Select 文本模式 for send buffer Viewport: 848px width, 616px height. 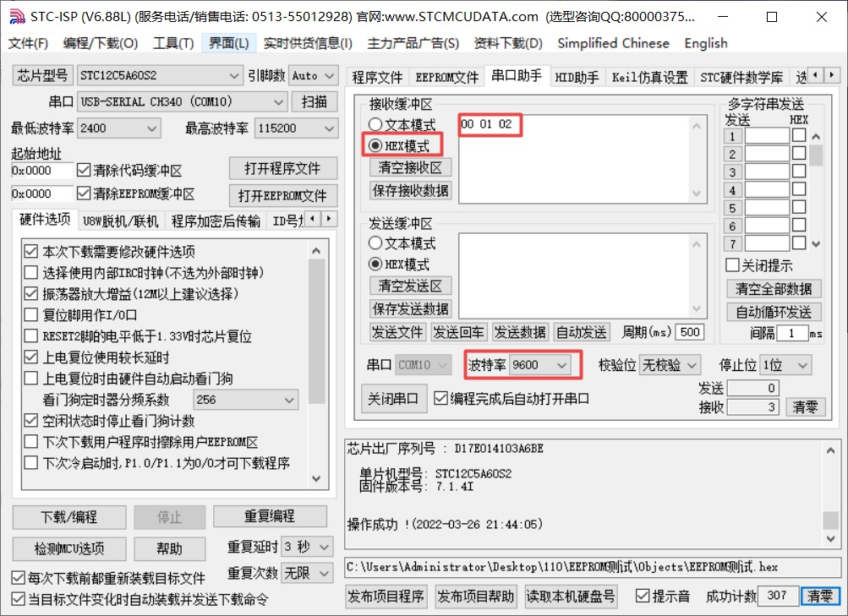[402, 243]
